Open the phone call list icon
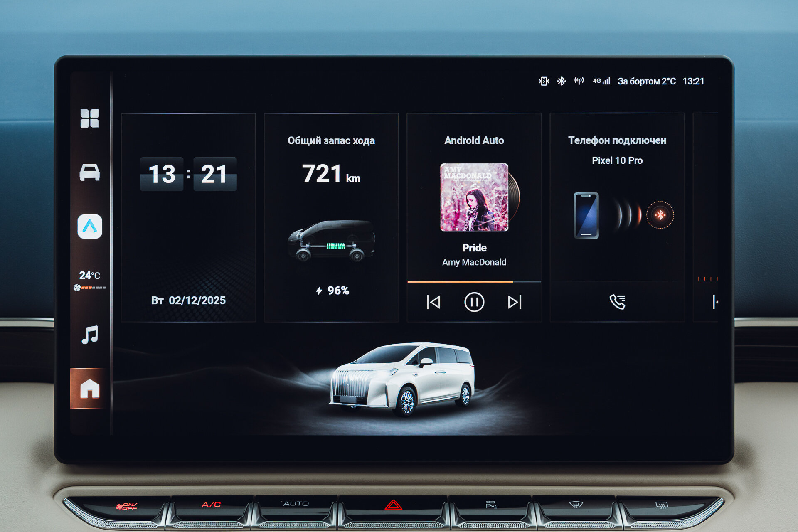Viewport: 798px width, 532px height. pos(617,302)
